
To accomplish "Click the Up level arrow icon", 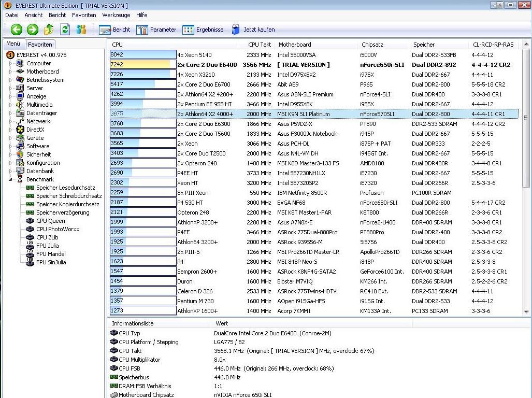I will click(49, 30).
